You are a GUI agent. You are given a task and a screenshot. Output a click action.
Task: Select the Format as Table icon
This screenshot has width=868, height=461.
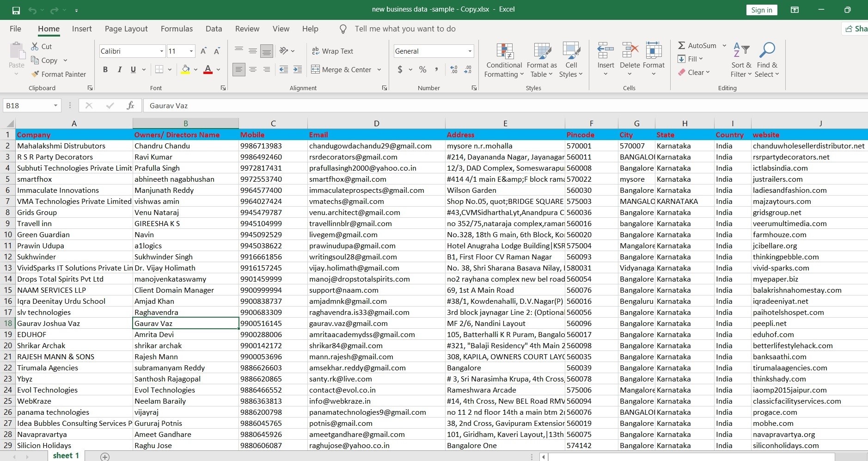pos(541,59)
